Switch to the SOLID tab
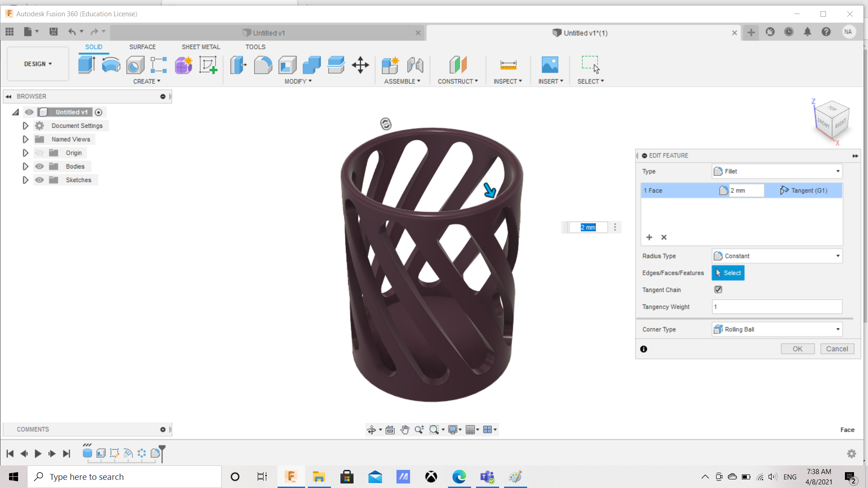 point(94,47)
